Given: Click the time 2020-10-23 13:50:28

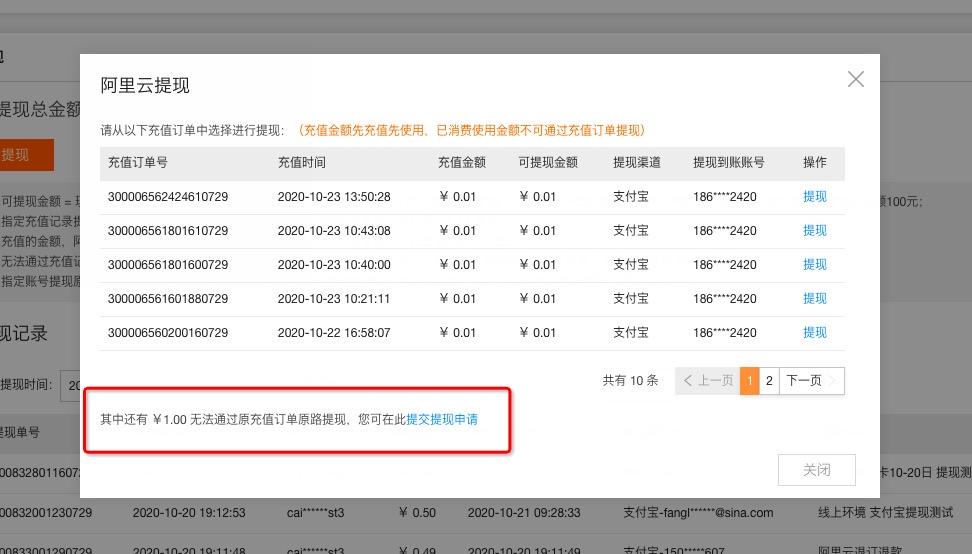Looking at the screenshot, I should [334, 197].
